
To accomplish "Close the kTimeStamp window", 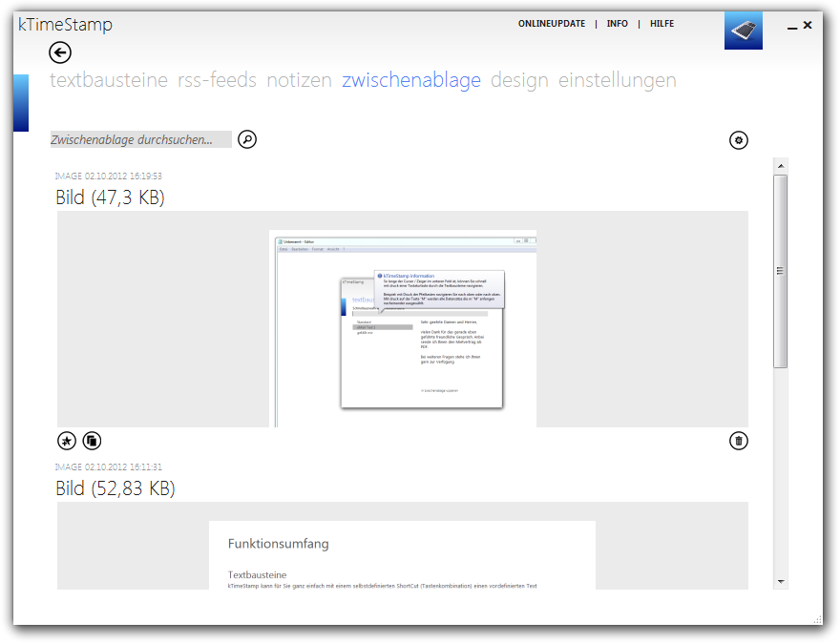I will [808, 25].
